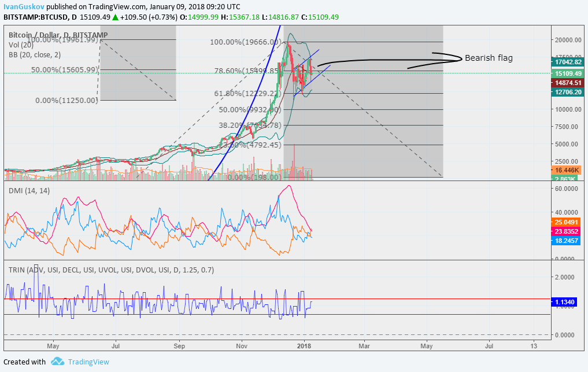Click the O:14999.99 open value
This screenshot has height=372, width=588.
point(199,17)
